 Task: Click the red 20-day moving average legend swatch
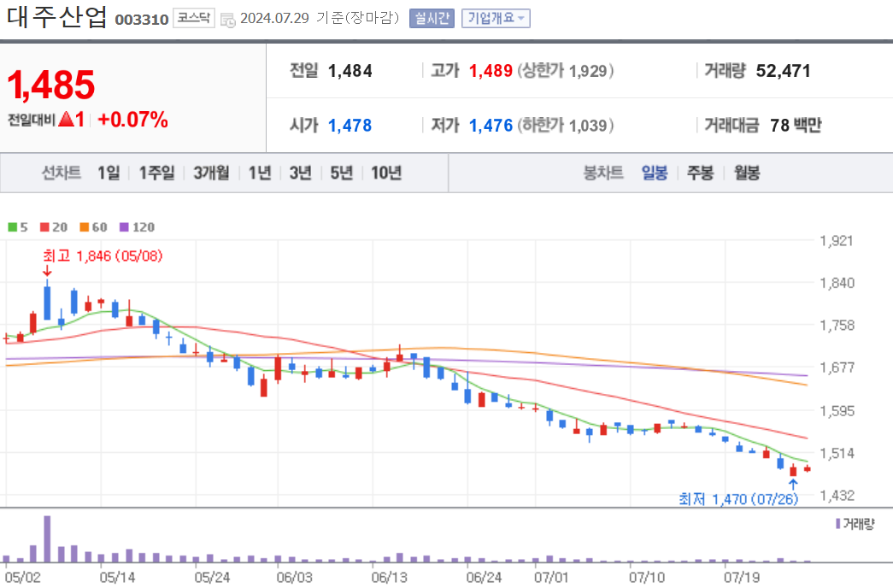click(44, 227)
